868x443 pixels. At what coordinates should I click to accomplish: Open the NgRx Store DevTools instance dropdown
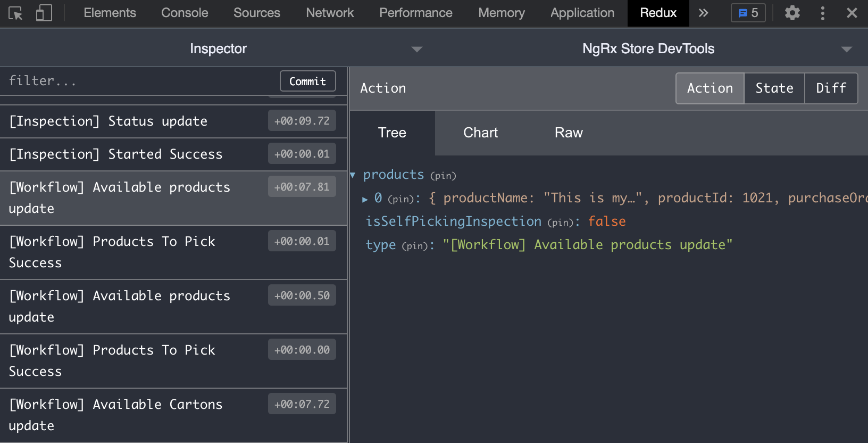pos(846,49)
